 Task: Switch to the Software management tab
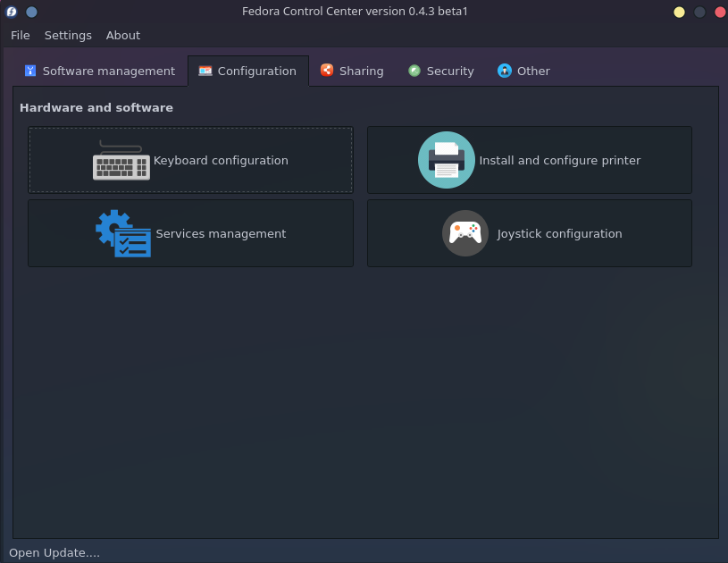click(x=100, y=71)
